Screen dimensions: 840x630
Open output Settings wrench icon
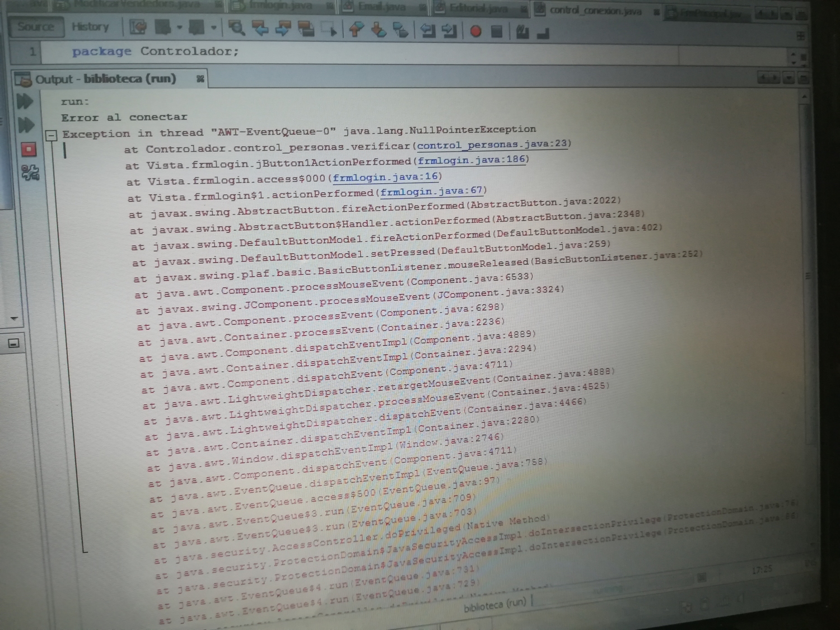click(30, 172)
